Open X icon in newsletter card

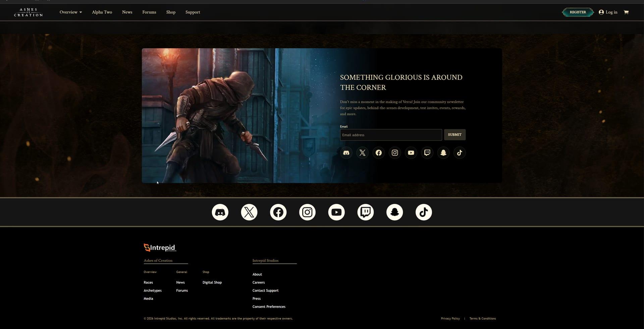click(362, 153)
